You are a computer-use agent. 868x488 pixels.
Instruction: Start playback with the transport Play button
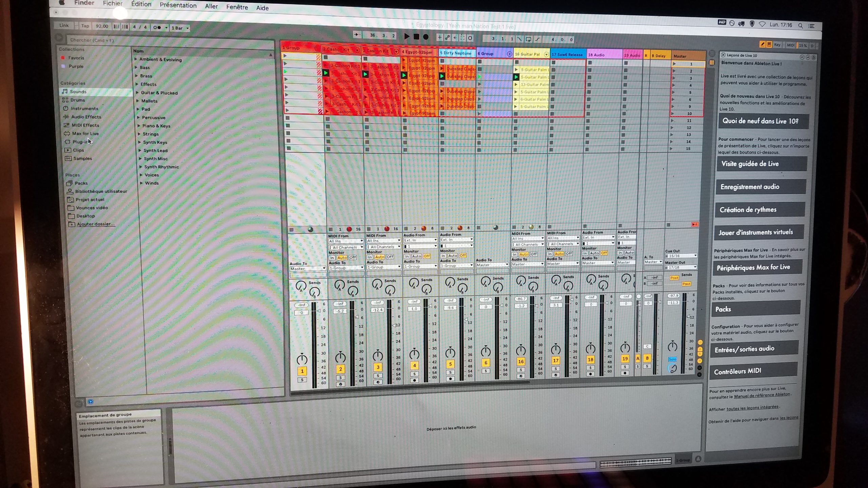coord(407,36)
